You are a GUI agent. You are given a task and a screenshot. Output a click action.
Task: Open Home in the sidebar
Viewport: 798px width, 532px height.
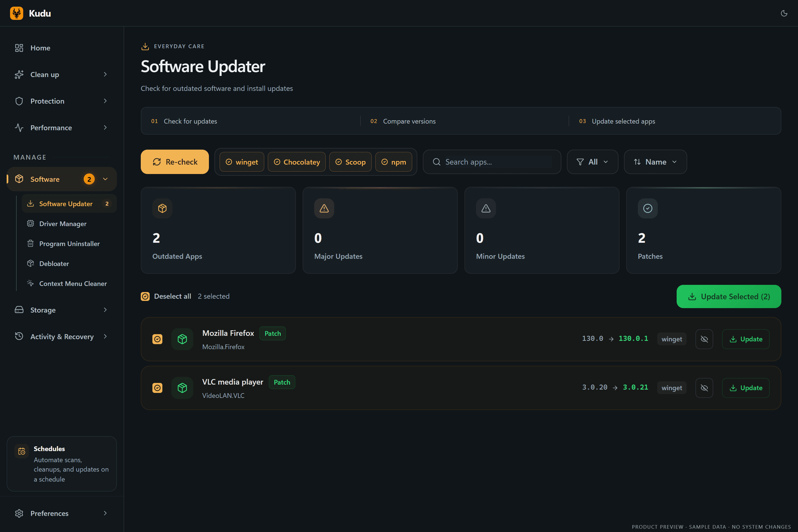62,48
